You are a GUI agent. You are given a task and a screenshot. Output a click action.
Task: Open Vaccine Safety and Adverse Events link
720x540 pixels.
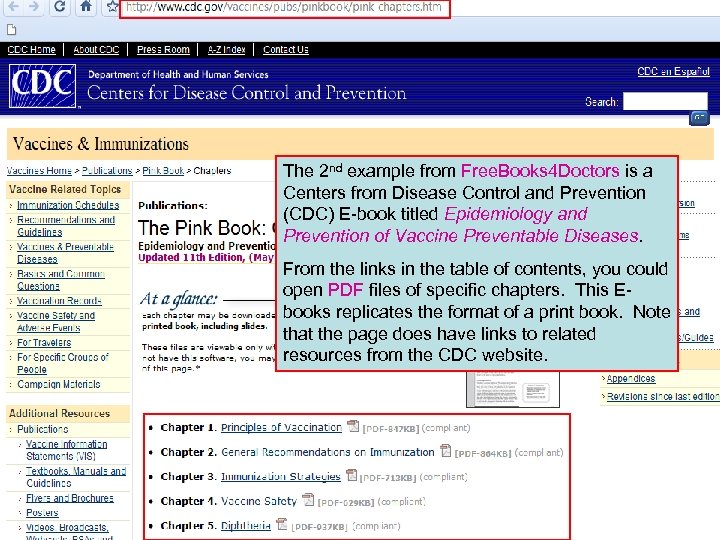click(x=56, y=321)
